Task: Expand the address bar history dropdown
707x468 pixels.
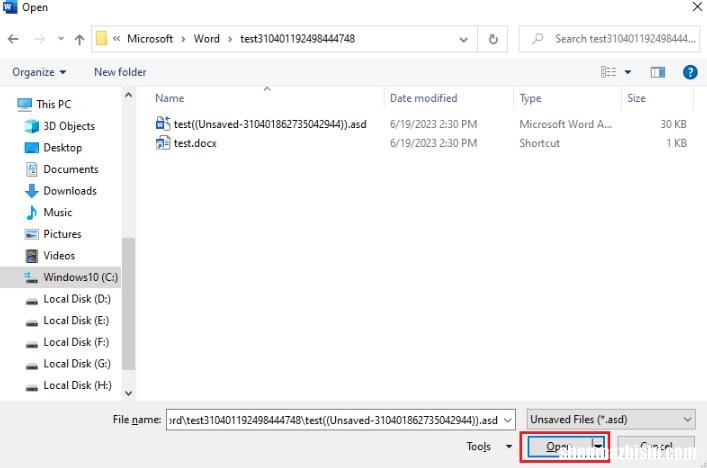Action: click(463, 40)
